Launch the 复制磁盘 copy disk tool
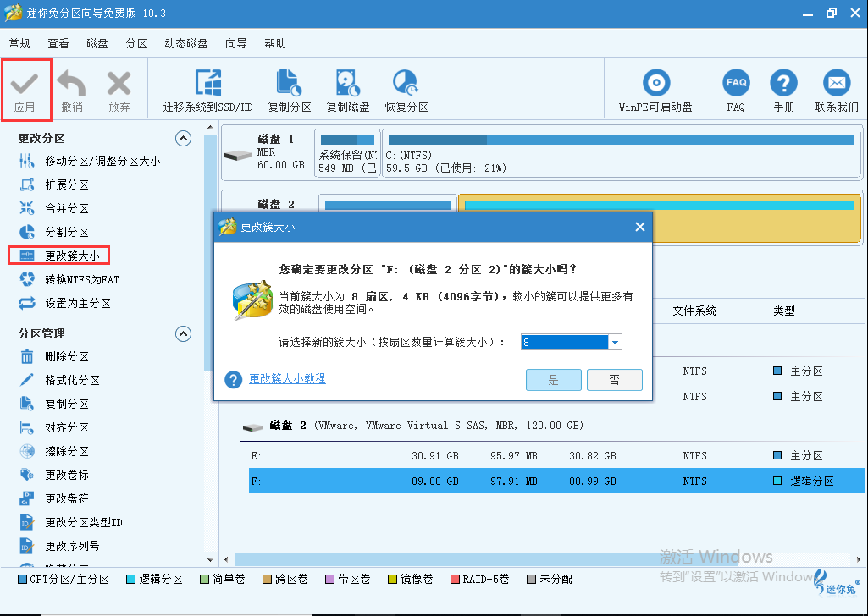Viewport: 868px width, 616px height. click(x=348, y=91)
